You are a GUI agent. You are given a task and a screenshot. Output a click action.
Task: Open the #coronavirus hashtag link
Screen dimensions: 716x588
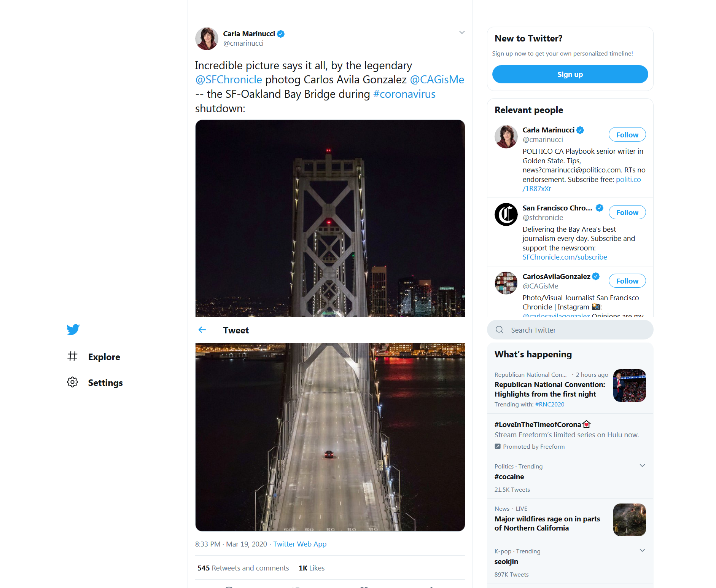click(x=404, y=94)
